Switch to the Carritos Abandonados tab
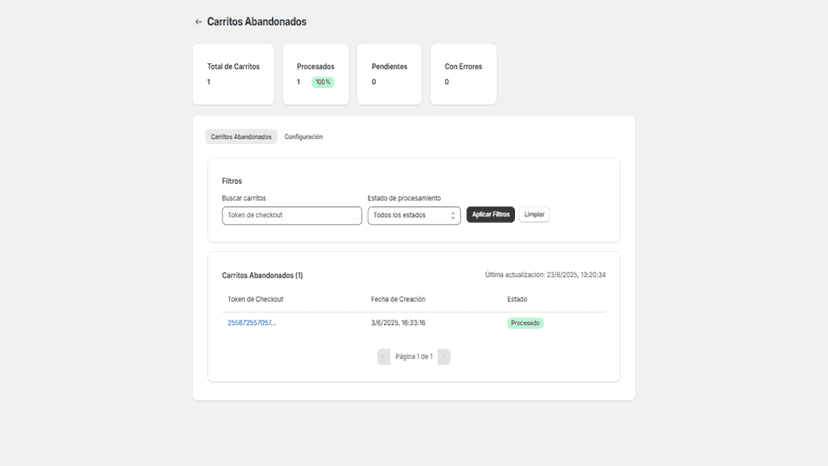Screen dimensions: 828x466 [241, 137]
